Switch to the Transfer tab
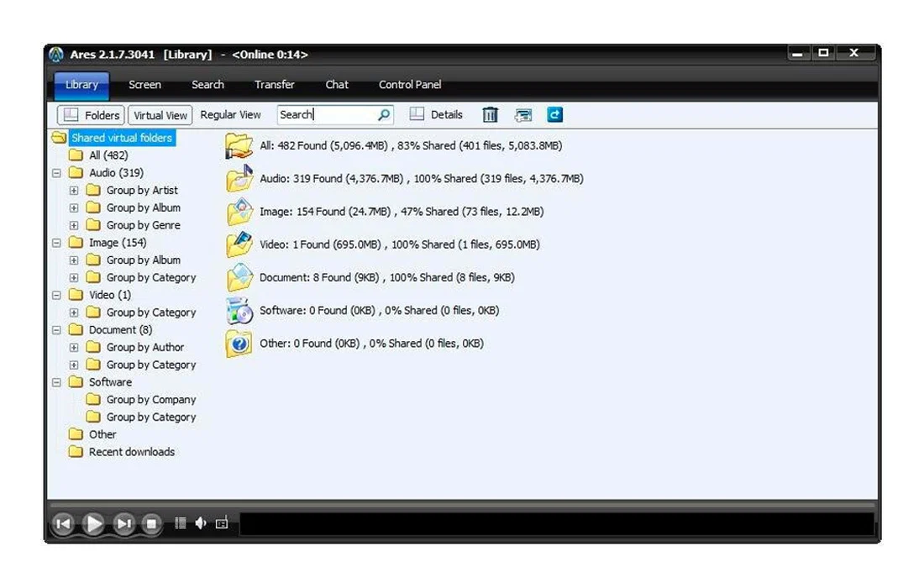Viewport: 924px width, 588px height. pyautogui.click(x=275, y=85)
